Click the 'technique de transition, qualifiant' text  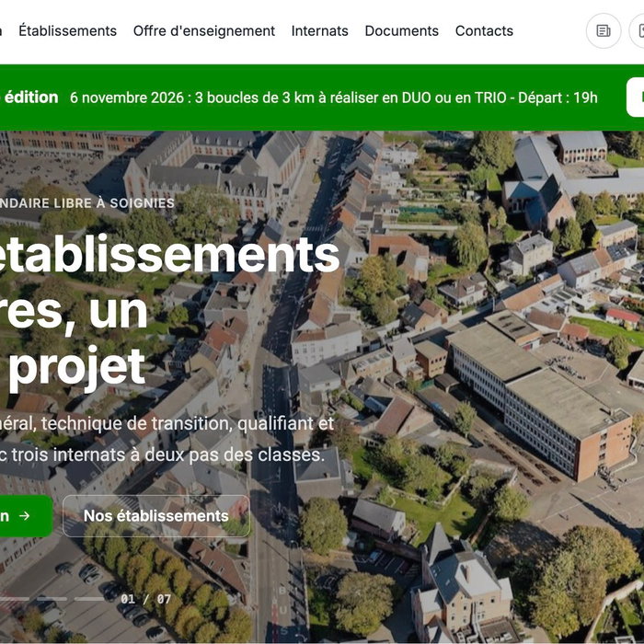pos(176,424)
